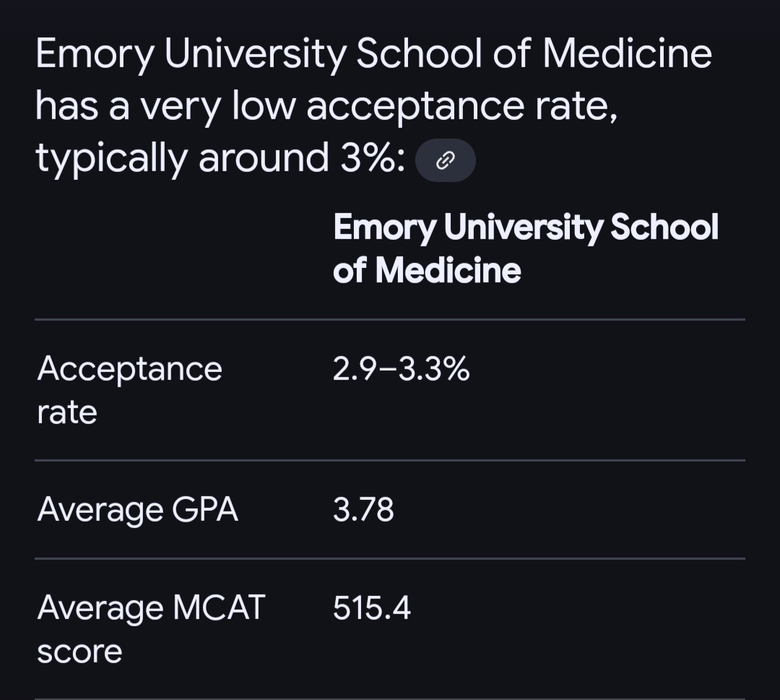
Task: Click the word "Medicine" in the top summary
Action: [626, 54]
